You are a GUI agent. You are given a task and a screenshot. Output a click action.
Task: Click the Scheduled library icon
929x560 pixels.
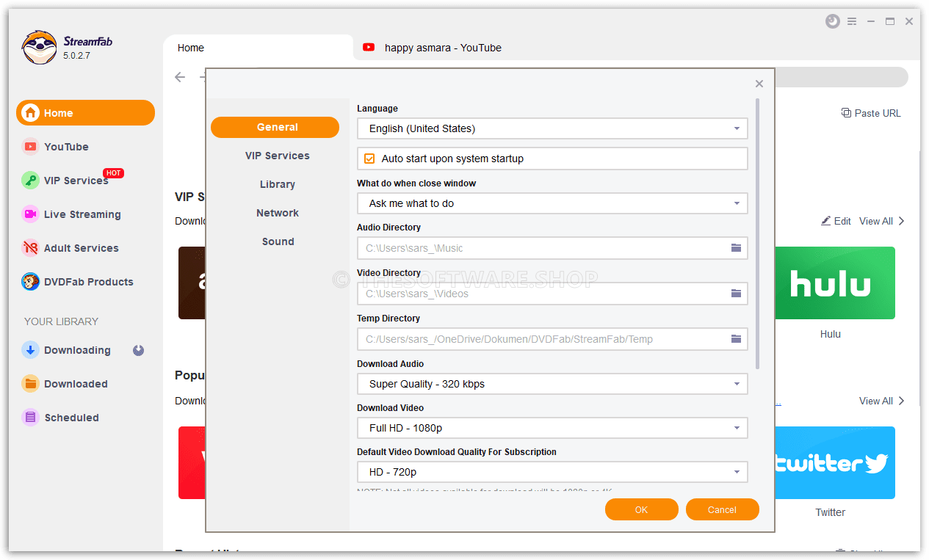30,418
